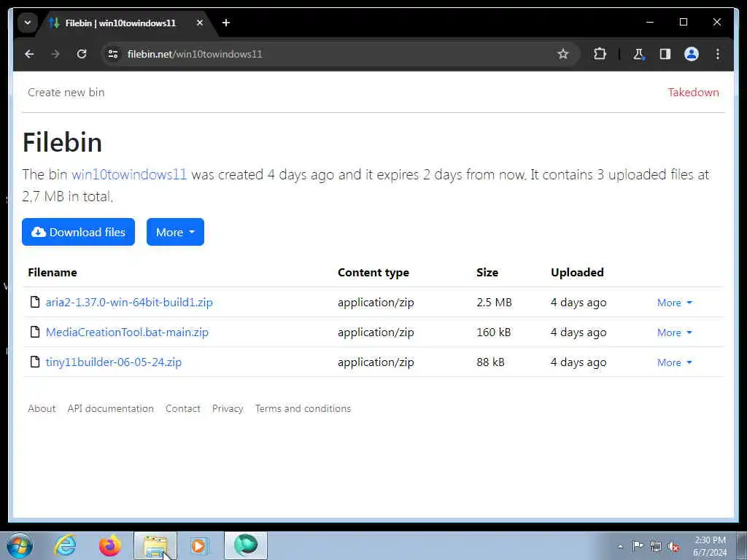The width and height of the screenshot is (747, 560).
Task: Open the network tray icon
Action: click(656, 546)
